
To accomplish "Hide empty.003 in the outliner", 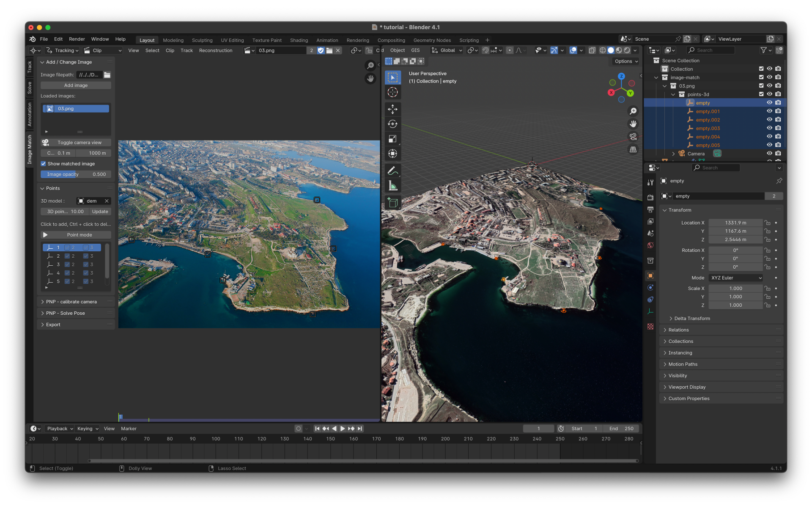I will [x=769, y=128].
